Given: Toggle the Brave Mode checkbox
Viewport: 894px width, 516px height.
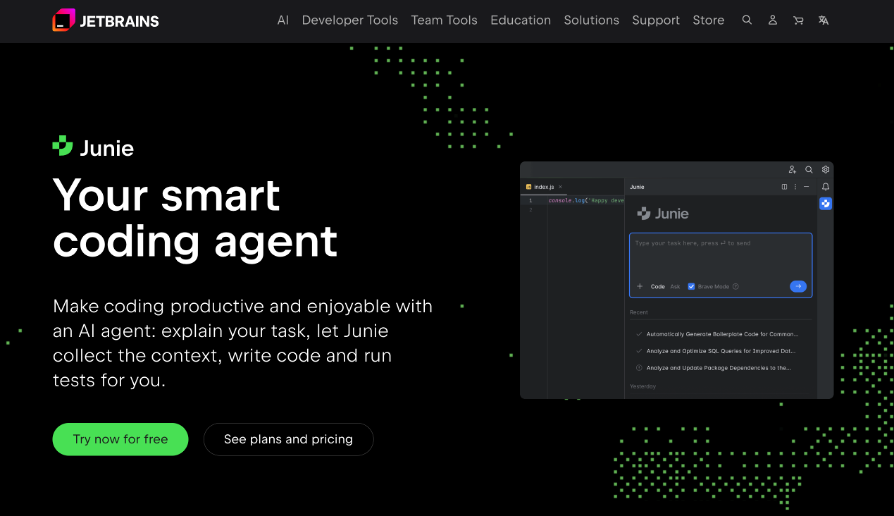Looking at the screenshot, I should click(x=691, y=286).
